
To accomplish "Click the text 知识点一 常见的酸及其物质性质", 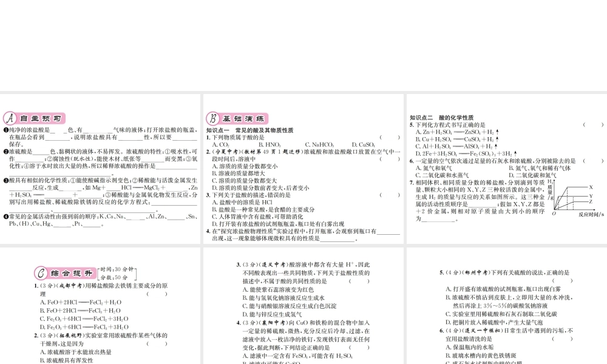I will point(249,130).
